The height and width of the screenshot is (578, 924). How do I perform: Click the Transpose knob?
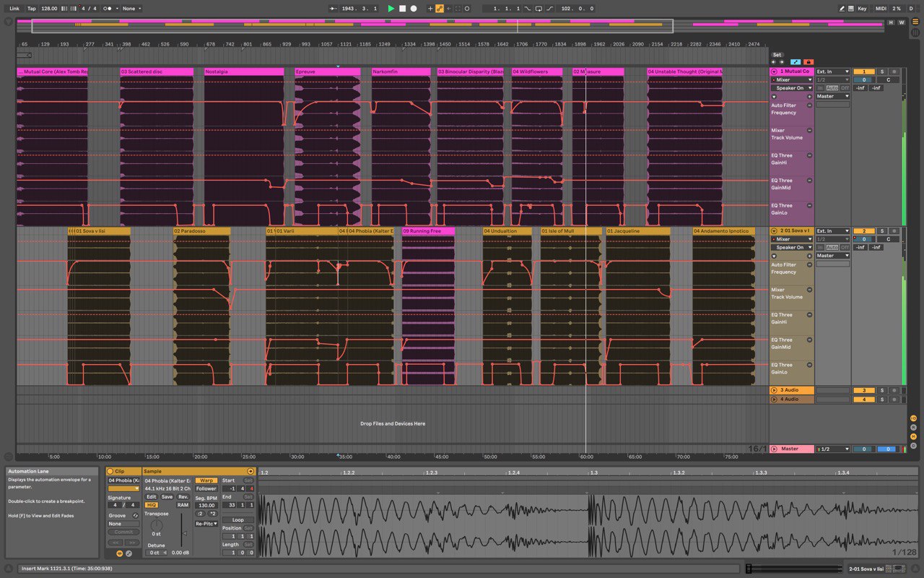pyautogui.click(x=157, y=525)
